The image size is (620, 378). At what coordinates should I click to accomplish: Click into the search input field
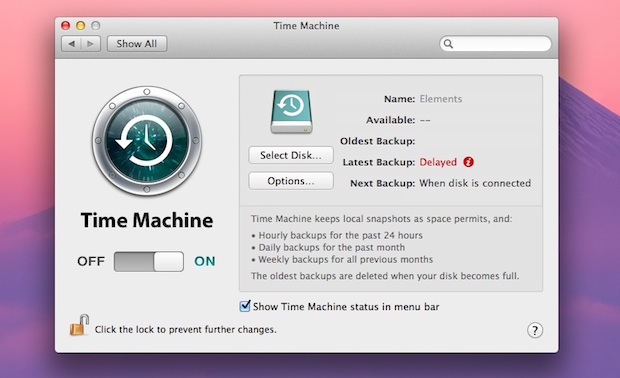[x=495, y=43]
